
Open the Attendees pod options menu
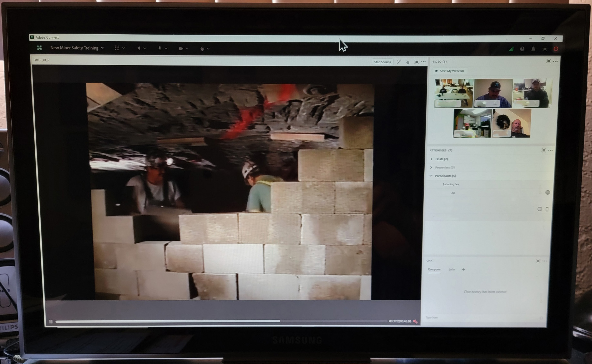pos(550,150)
